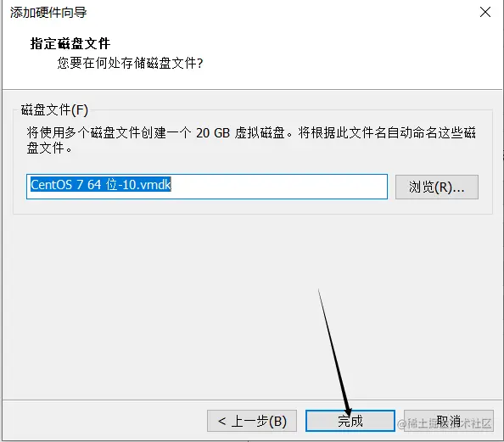Click the 盘文件。 second description line
504x442 pixels.
click(49, 148)
